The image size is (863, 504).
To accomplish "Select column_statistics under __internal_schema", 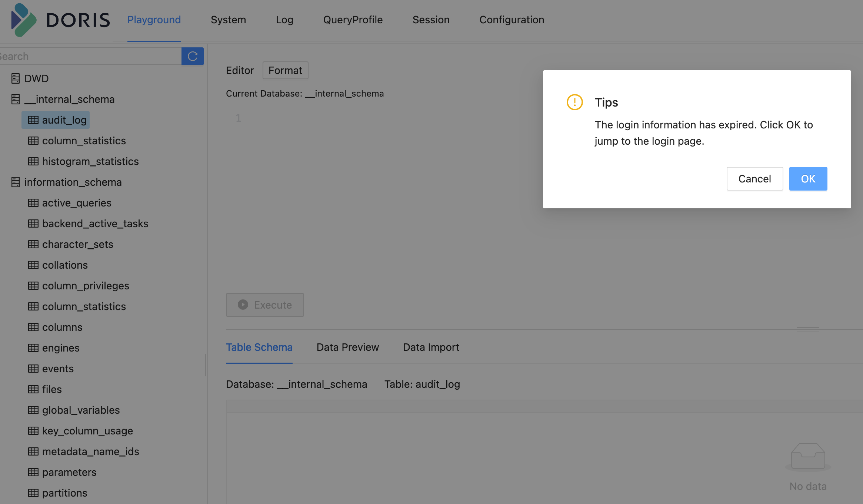I will coord(84,141).
